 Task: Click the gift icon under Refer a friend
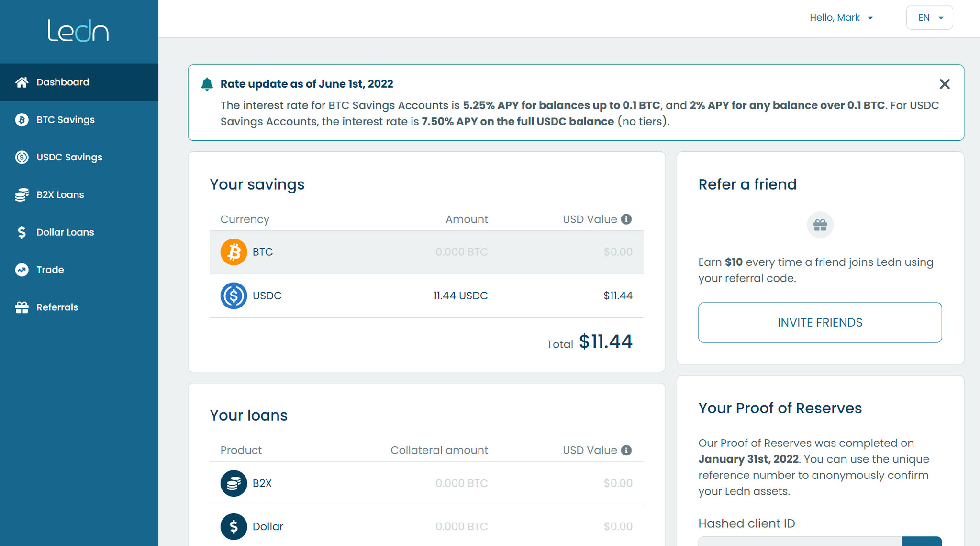[x=820, y=225]
